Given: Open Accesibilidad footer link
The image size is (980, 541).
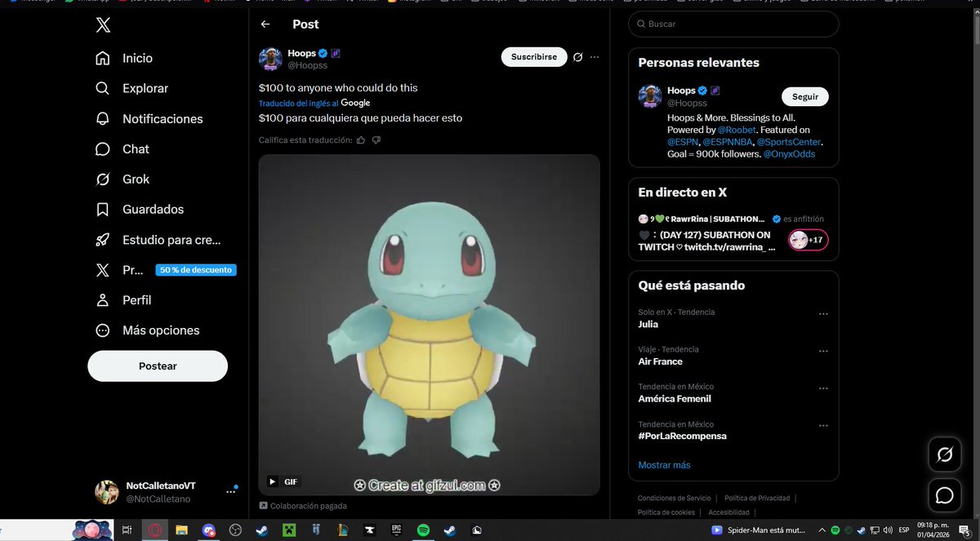Looking at the screenshot, I should click(x=728, y=512).
